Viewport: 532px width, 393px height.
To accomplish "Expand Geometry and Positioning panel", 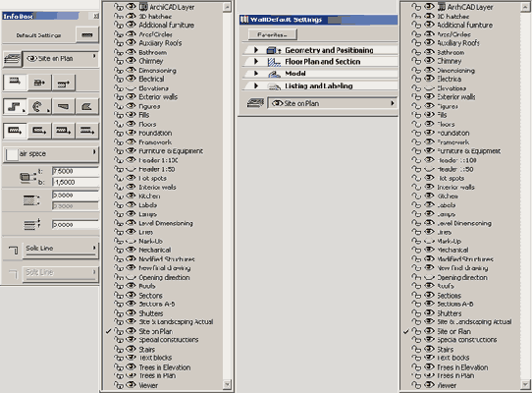I will point(256,50).
